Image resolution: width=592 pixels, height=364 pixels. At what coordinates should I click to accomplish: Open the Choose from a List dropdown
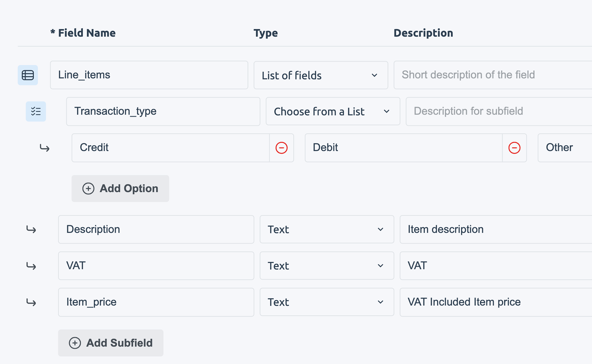coord(333,111)
